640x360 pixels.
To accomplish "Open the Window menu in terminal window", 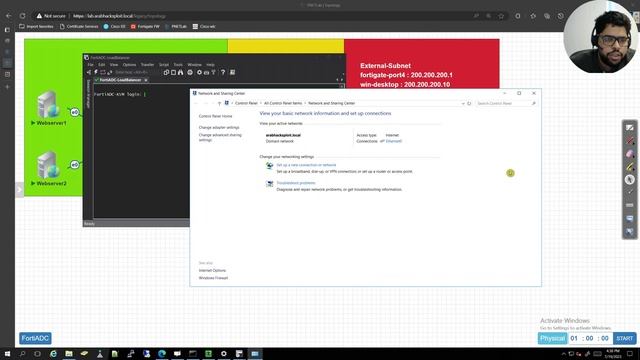I will [194, 64].
